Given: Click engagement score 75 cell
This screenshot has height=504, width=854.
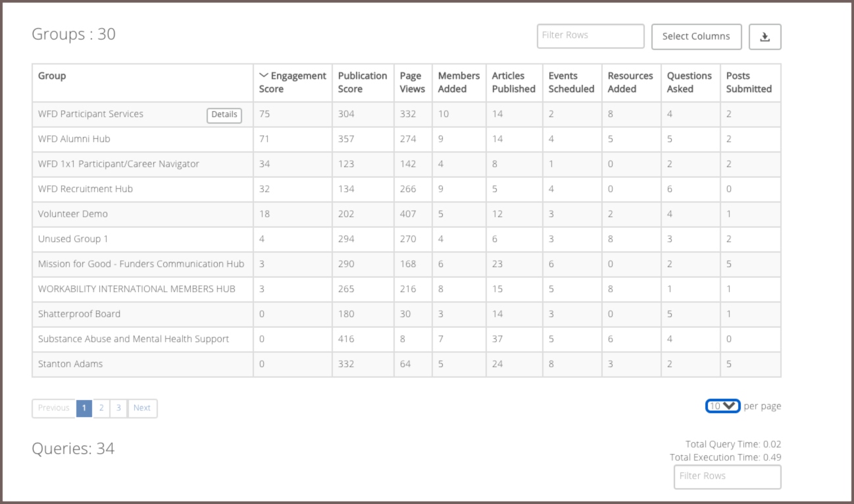Looking at the screenshot, I should pos(292,114).
